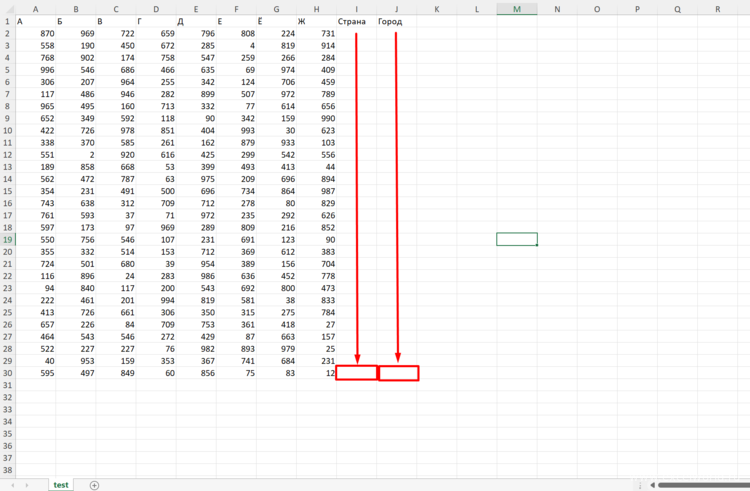Click cell D18 with value 969
Viewport: 750px width, 491px height.
(156, 228)
